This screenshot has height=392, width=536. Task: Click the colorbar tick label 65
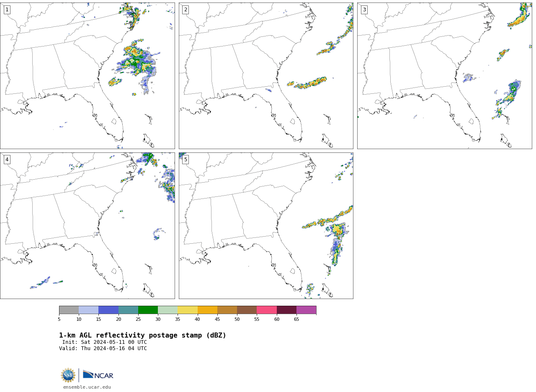[x=296, y=320]
